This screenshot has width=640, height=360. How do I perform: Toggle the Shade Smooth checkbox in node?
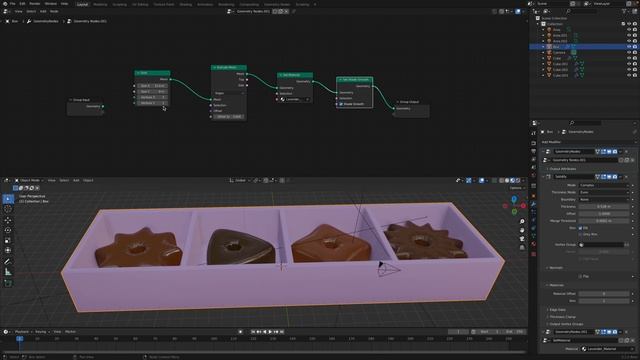click(341, 104)
